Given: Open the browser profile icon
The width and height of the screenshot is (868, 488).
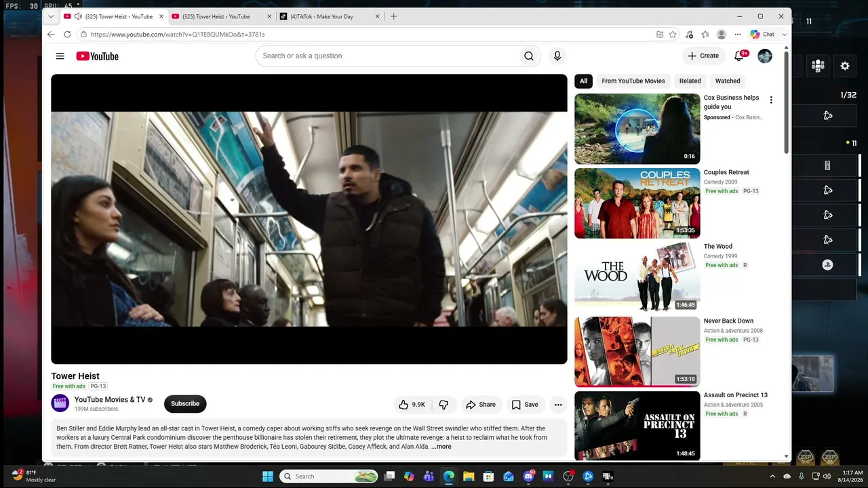Looking at the screenshot, I should pos(722,35).
